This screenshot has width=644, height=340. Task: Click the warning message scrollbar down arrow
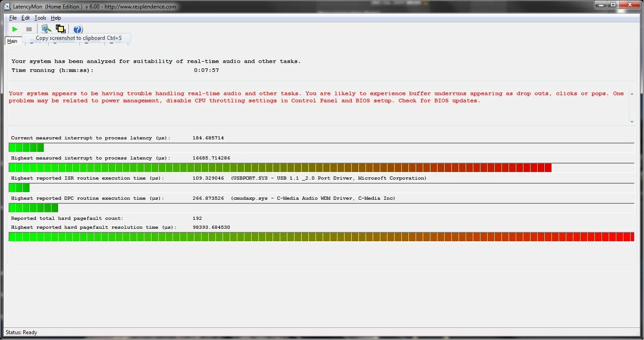click(632, 122)
